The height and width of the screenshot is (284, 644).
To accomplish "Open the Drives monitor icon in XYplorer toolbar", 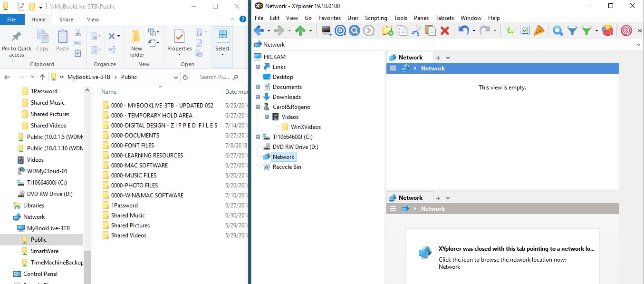I will tap(326, 30).
